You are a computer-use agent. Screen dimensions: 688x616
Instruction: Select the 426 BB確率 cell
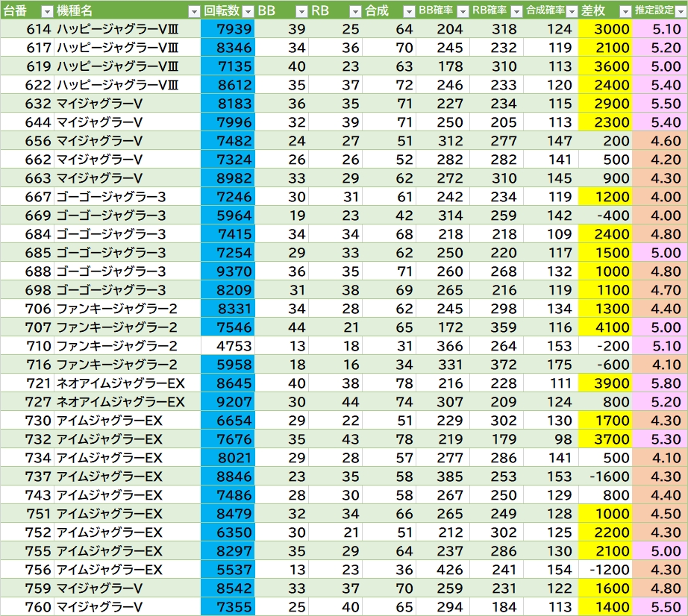click(x=442, y=570)
